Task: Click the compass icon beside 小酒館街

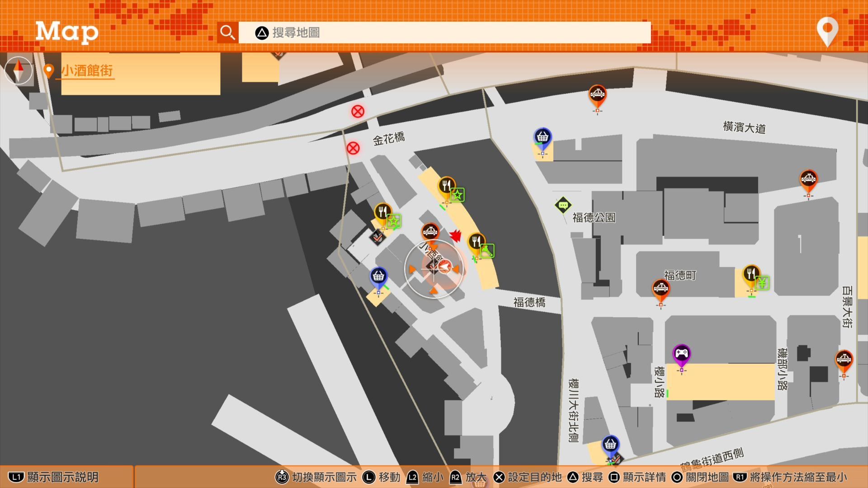Action: 19,71
